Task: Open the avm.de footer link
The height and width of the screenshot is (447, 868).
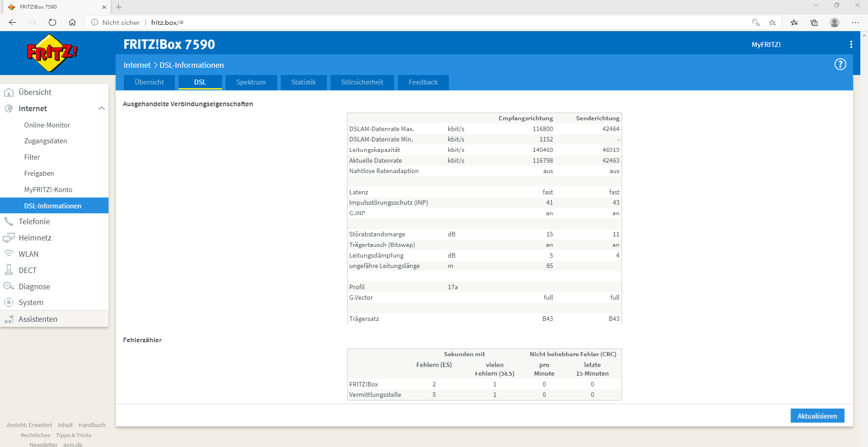Action: point(73,444)
